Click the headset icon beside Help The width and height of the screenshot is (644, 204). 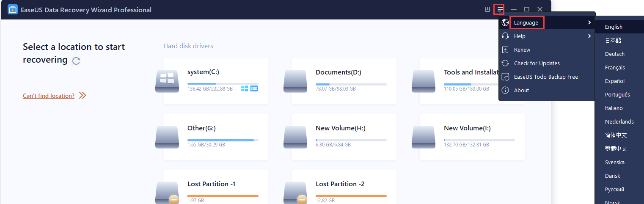[x=505, y=36]
